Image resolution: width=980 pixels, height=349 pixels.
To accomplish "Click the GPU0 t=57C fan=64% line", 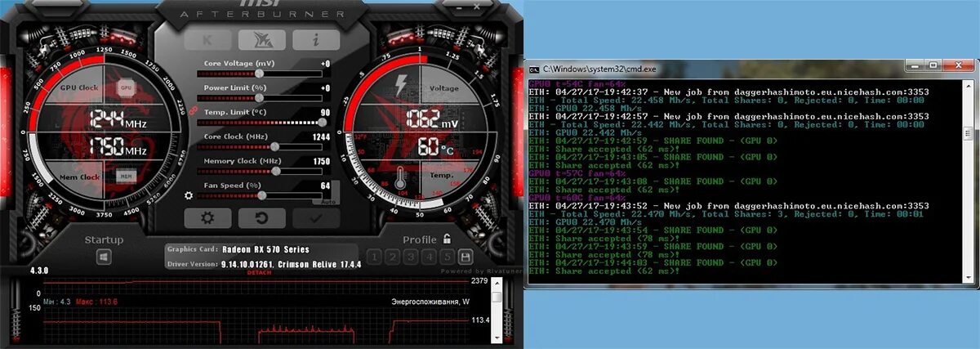I will tap(577, 173).
